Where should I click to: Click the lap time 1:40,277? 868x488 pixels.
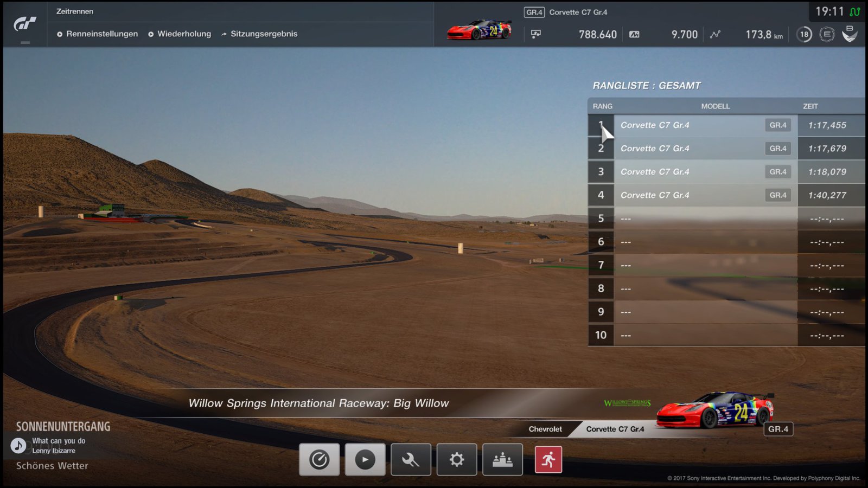(x=827, y=195)
